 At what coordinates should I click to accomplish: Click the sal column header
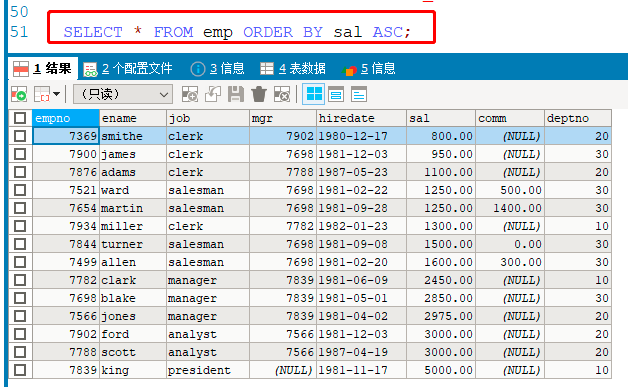click(x=441, y=118)
